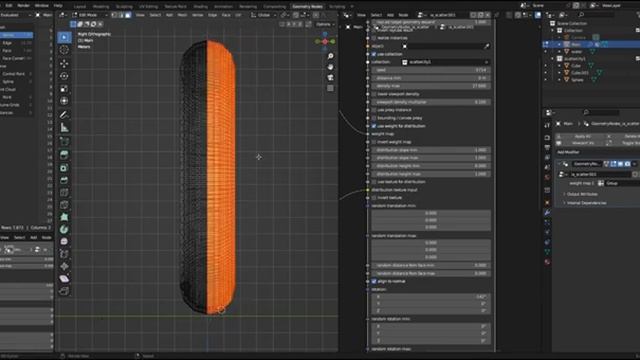640x360 pixels.
Task: Open the modifier extras dropdown arrow
Action: (634, 164)
